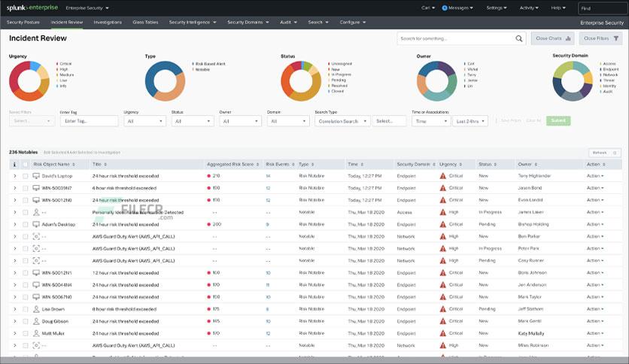629x364 pixels.
Task: Open the Settings menu in top bar
Action: click(x=497, y=8)
